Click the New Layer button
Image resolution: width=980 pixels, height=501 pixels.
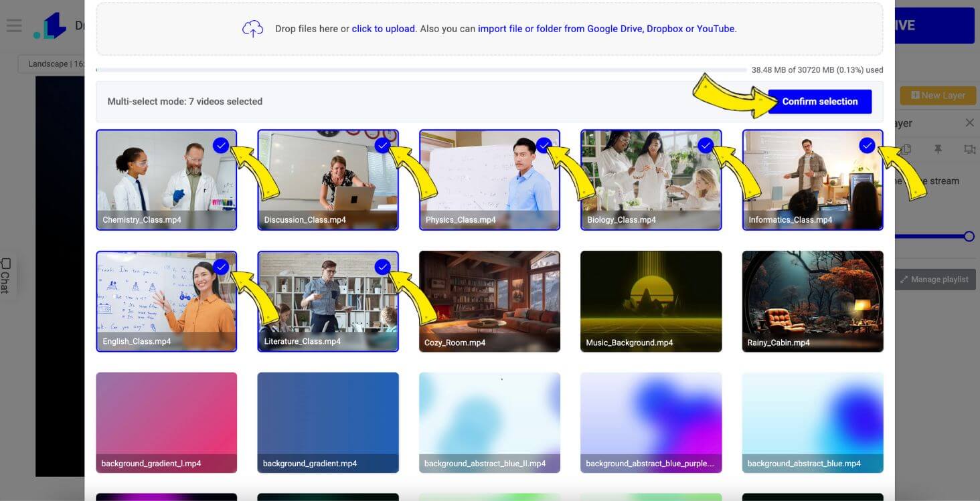pos(937,96)
